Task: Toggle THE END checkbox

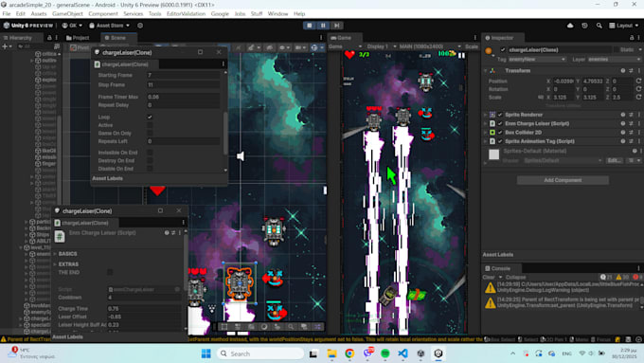Action: [x=110, y=272]
